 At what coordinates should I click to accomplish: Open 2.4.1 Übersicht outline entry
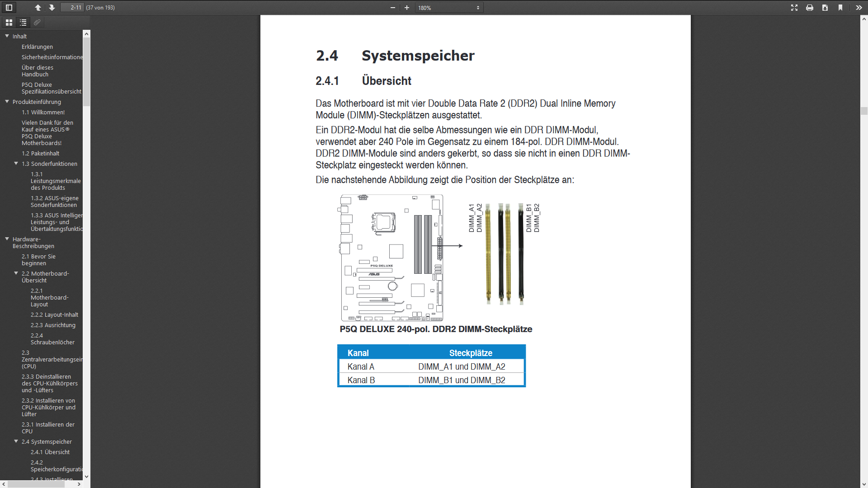tap(50, 452)
